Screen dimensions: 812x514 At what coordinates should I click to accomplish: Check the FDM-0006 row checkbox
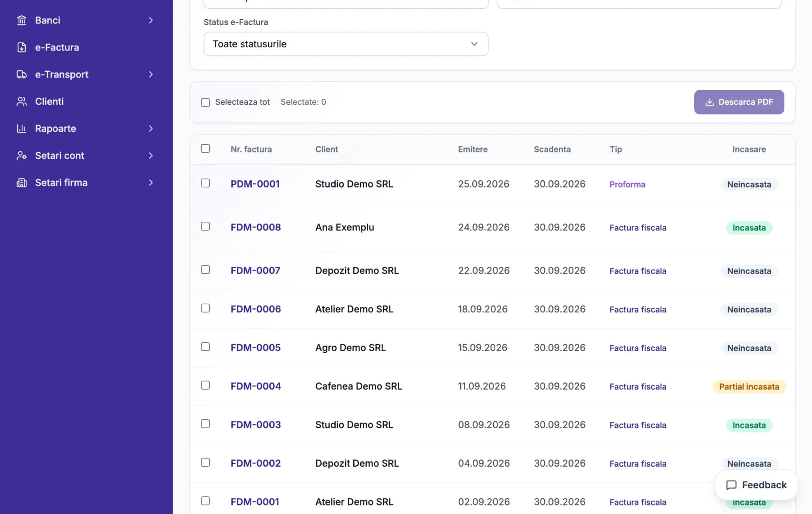(x=205, y=308)
